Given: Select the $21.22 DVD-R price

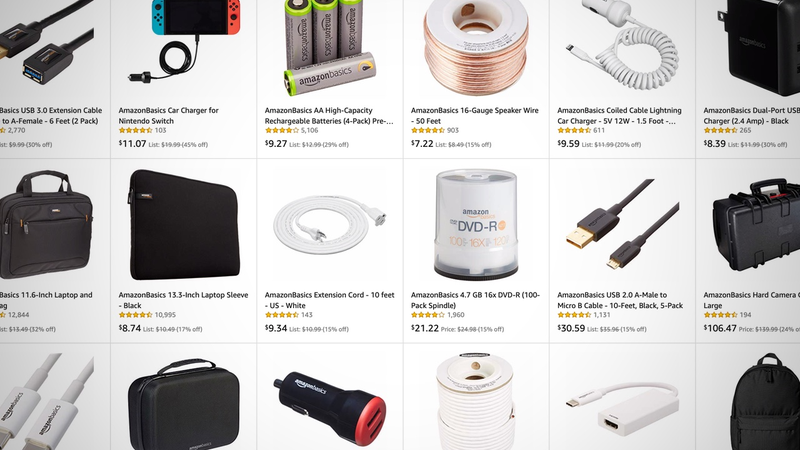Looking at the screenshot, I should (x=424, y=328).
